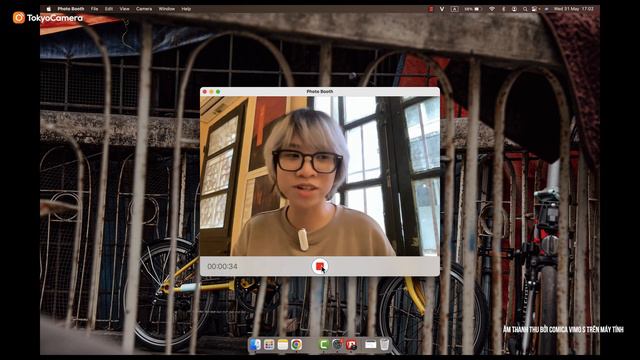This screenshot has width=640, height=360.
Task: Open Finder from the Dock
Action: tap(255, 344)
